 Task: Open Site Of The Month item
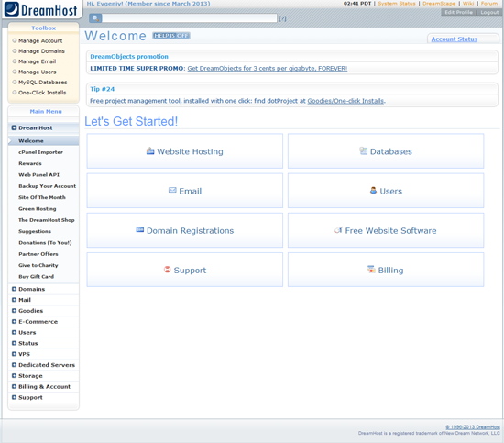point(42,197)
